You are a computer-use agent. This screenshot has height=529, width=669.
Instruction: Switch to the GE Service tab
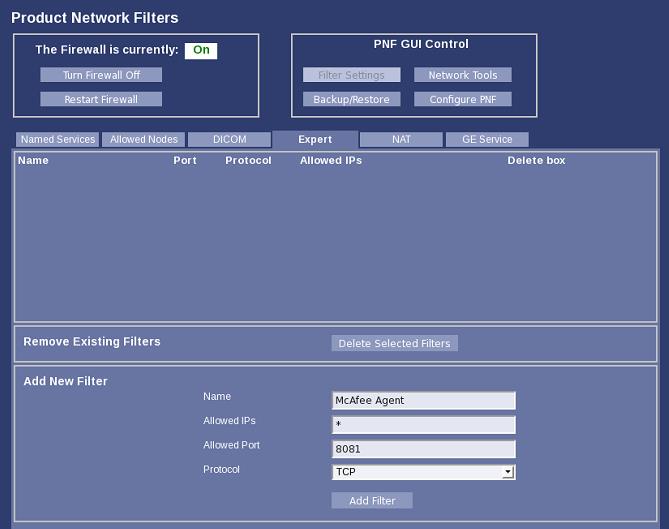487,140
